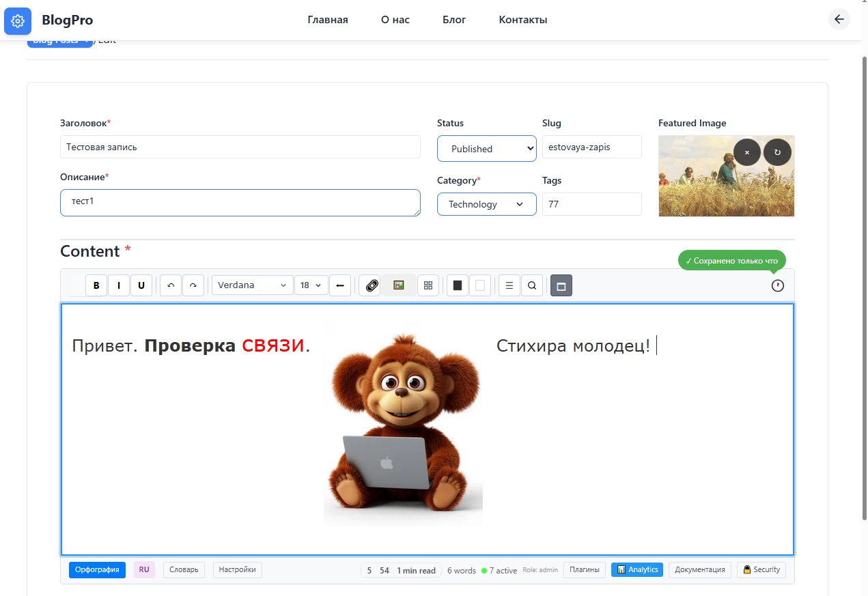Expand the Category dropdown showing Technology
This screenshot has width=868, height=596.
click(x=486, y=204)
